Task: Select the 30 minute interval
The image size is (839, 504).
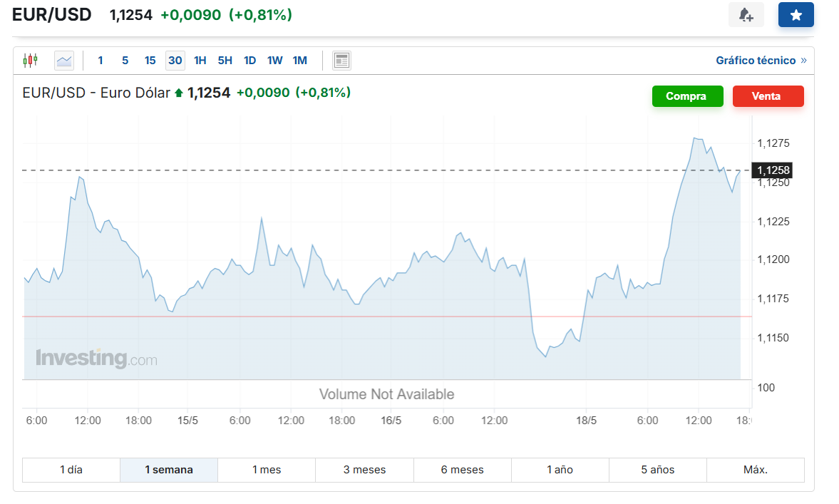Action: point(175,61)
